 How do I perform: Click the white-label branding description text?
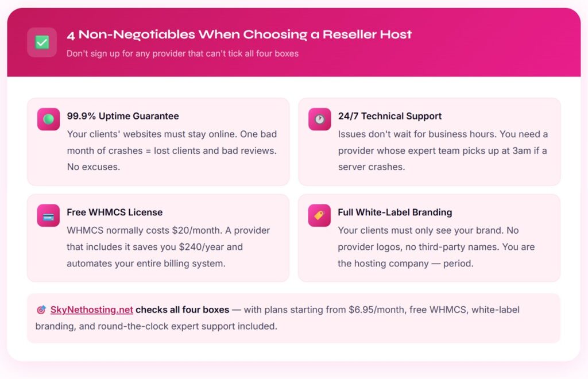pos(428,247)
